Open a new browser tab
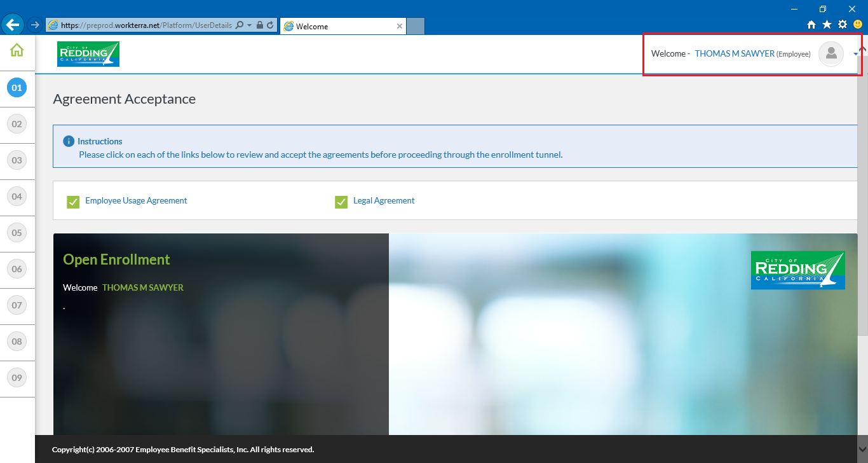This screenshot has width=868, height=463. (416, 26)
